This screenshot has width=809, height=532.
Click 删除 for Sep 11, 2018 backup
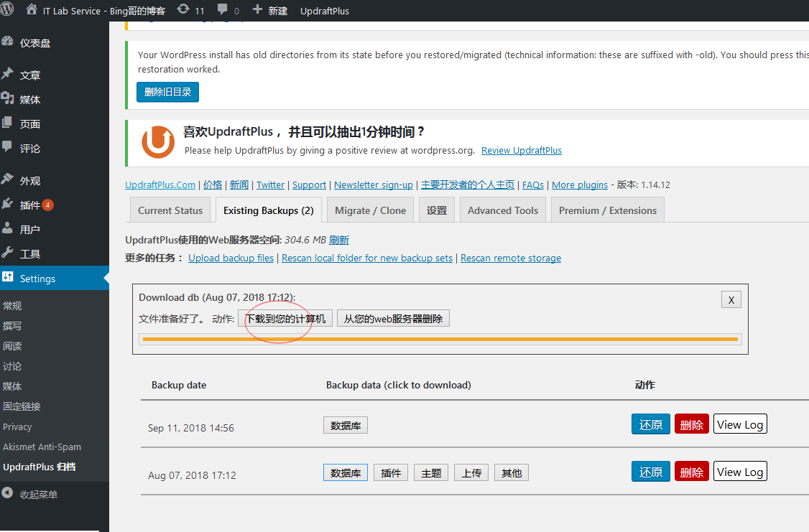pyautogui.click(x=692, y=424)
